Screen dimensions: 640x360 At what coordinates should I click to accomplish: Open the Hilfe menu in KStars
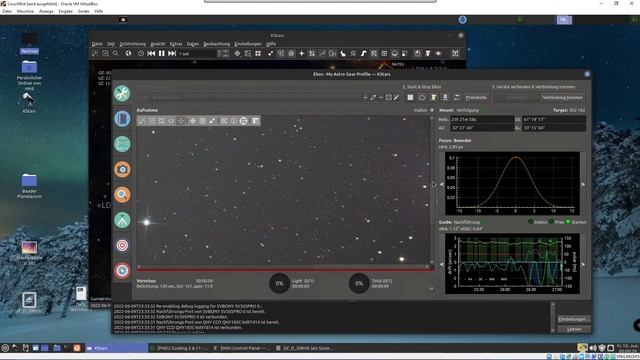coord(271,44)
